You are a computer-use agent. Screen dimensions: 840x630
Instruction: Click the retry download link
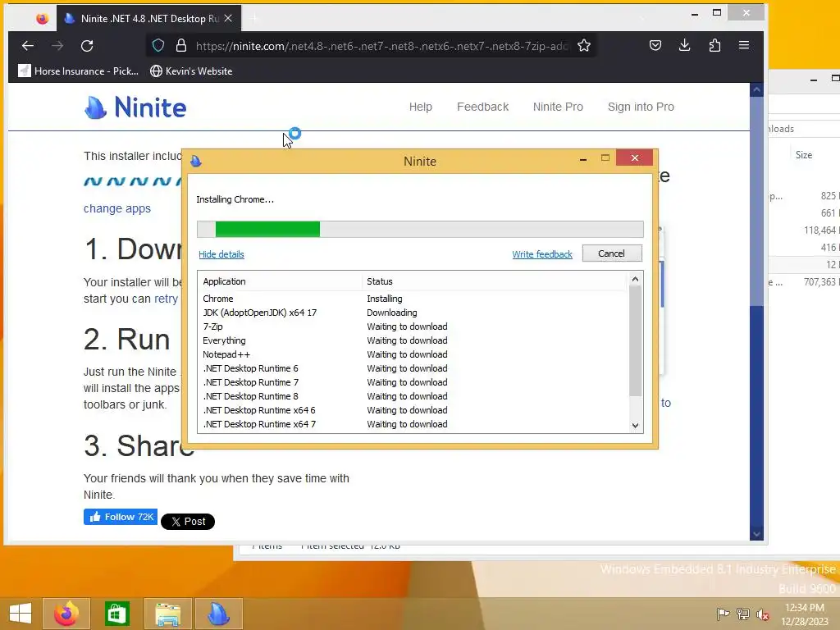166,299
